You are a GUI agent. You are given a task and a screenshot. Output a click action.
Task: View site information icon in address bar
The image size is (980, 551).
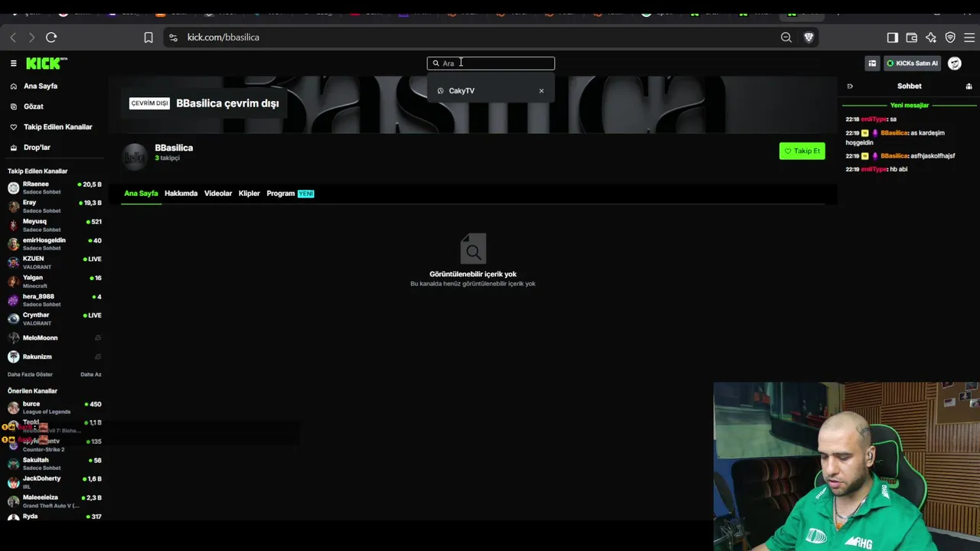(173, 37)
